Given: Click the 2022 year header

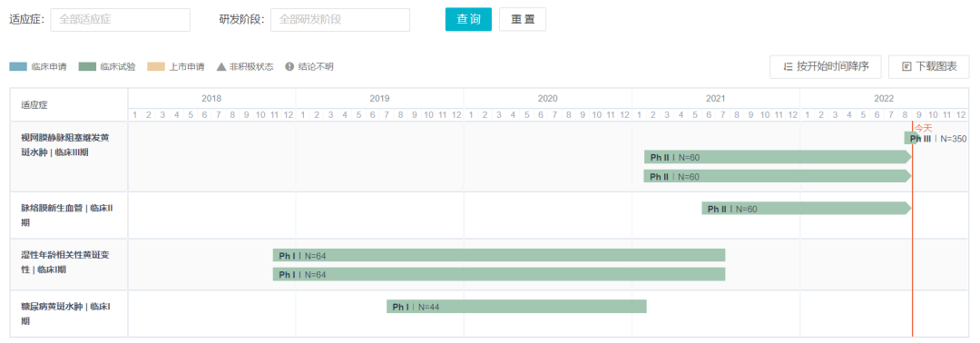Looking at the screenshot, I should click(884, 99).
